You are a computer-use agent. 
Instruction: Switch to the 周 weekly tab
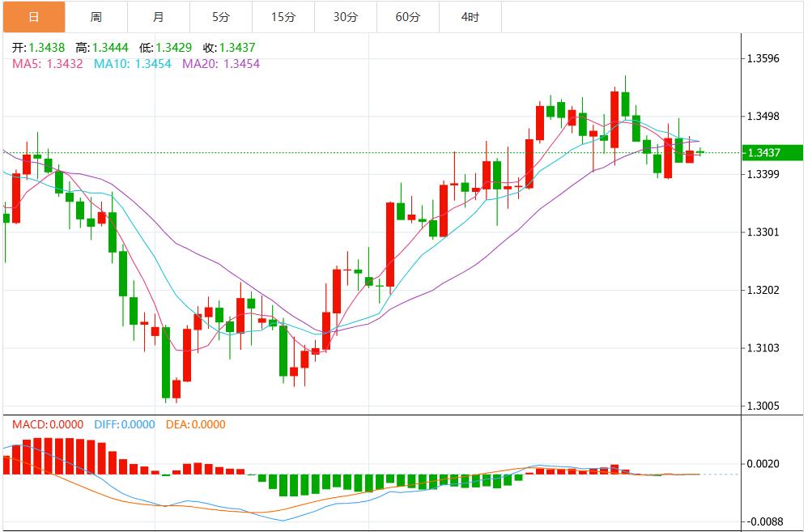[x=96, y=17]
